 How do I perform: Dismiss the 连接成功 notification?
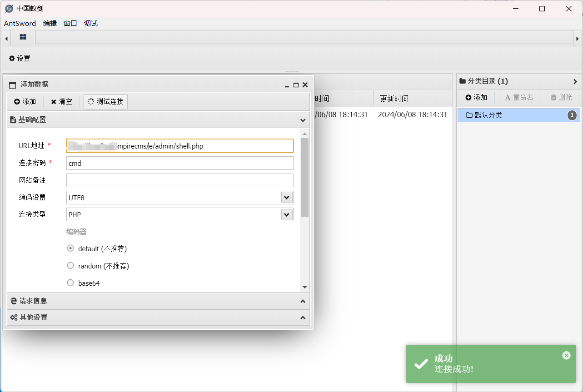click(566, 355)
